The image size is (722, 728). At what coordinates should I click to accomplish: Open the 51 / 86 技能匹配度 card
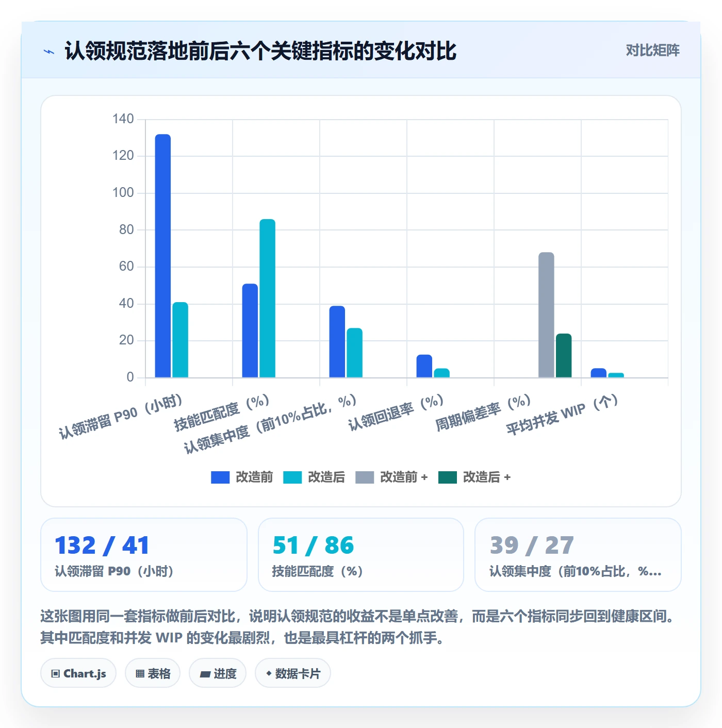tap(361, 555)
